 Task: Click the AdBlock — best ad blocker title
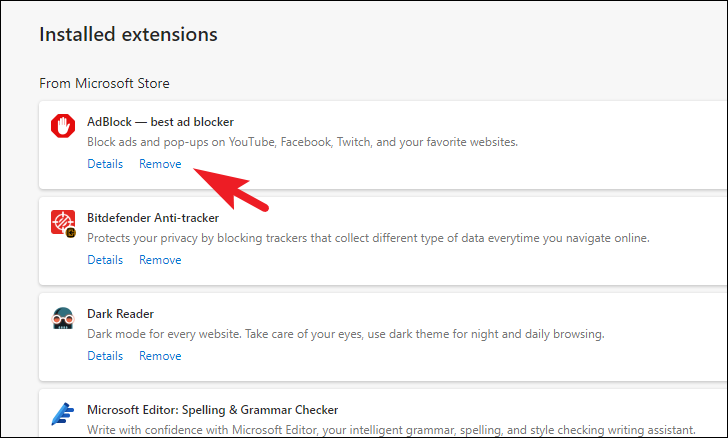click(160, 122)
